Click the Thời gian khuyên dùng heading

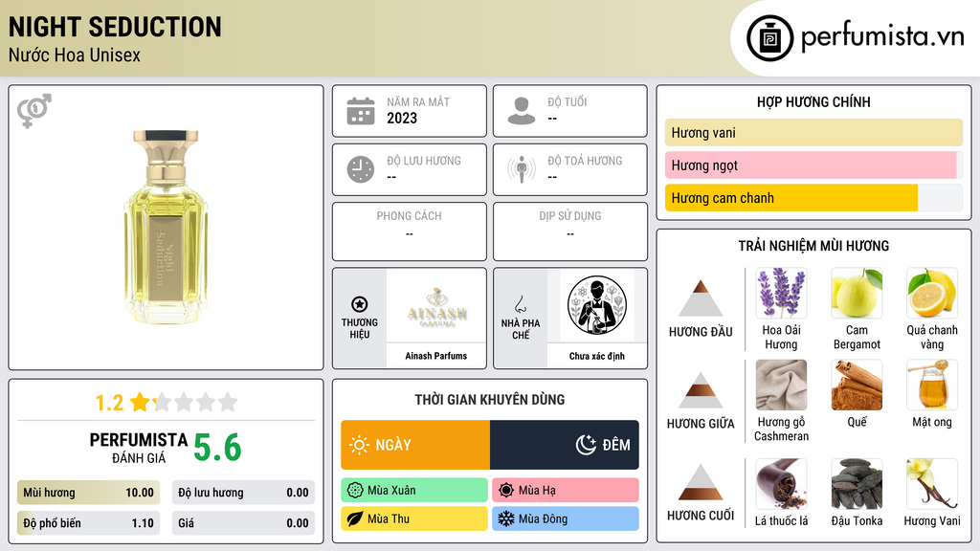490,400
